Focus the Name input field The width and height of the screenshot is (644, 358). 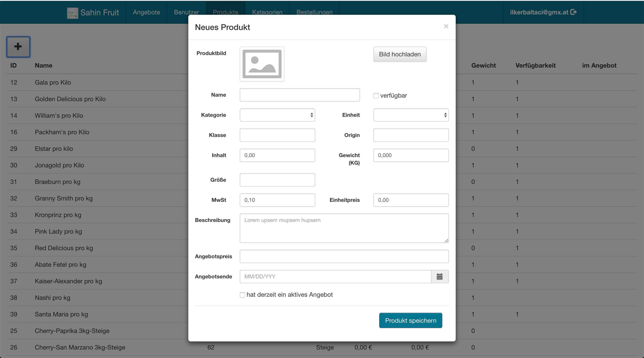(299, 95)
